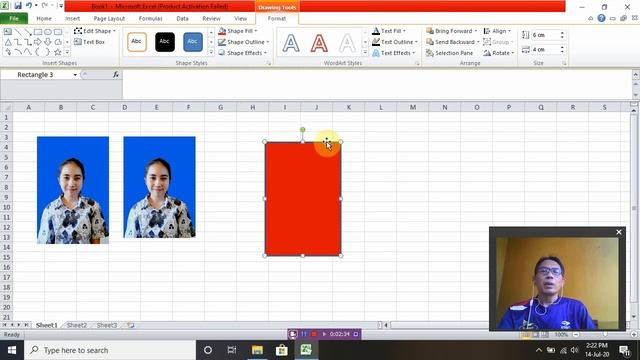Minimize the ribbon with the caret icon
640x360 pixels.
[x=591, y=18]
